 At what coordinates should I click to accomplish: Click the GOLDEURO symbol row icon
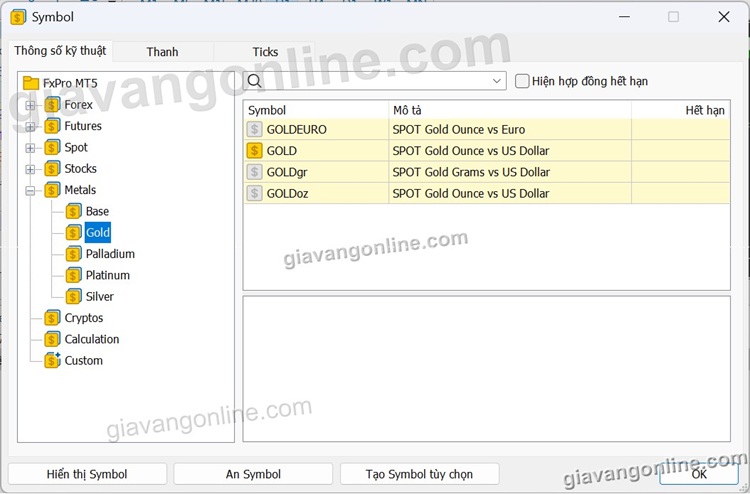[x=255, y=130]
